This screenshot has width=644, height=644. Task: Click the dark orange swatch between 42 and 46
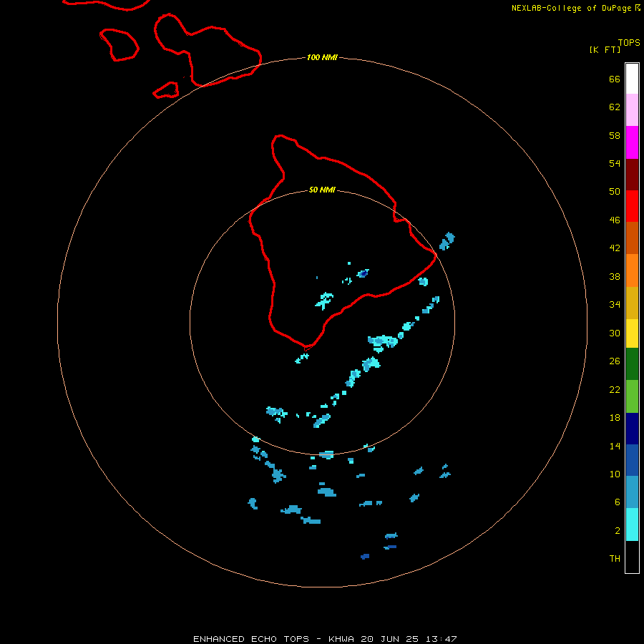click(x=632, y=238)
